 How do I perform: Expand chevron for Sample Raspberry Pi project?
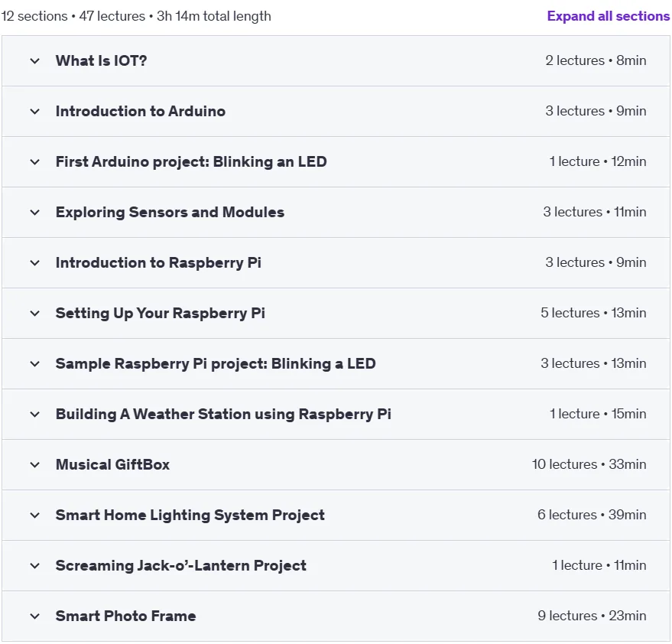click(x=35, y=364)
